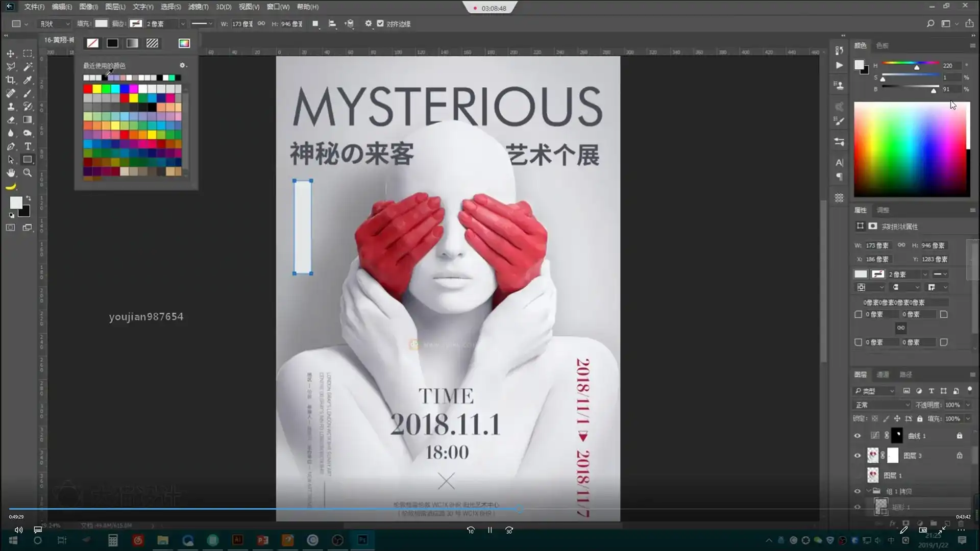Pause the video playback
The height and width of the screenshot is (551, 980).
pos(489,530)
